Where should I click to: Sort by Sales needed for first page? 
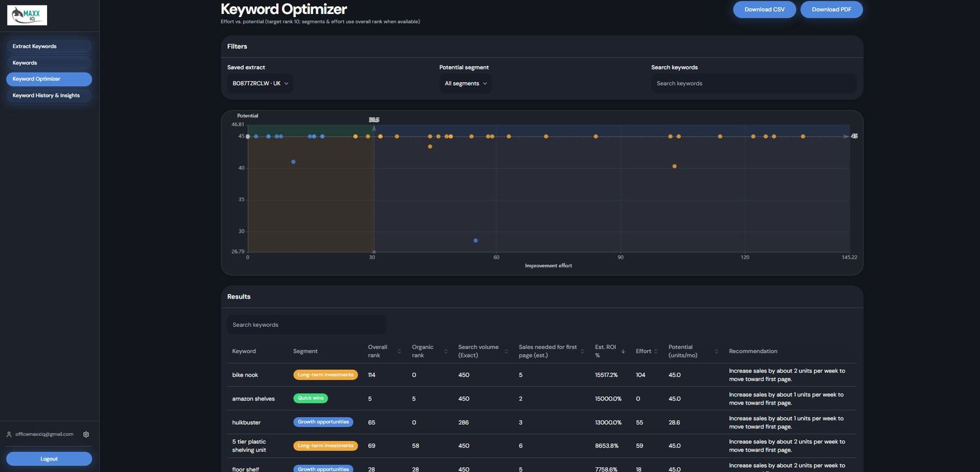coord(582,351)
